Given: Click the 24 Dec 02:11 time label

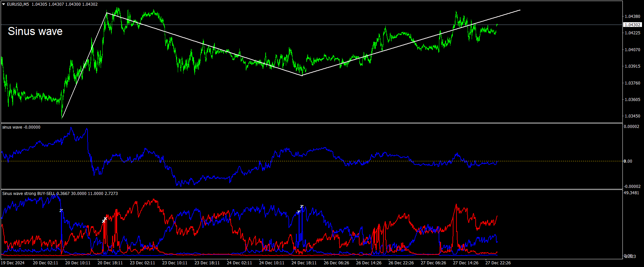Looking at the screenshot, I should [x=239, y=263].
